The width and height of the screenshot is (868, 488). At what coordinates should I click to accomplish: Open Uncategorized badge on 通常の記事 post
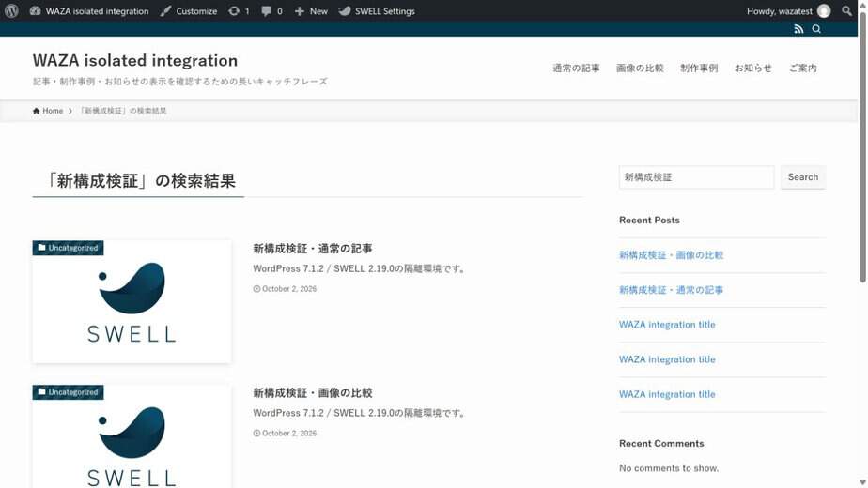[68, 248]
